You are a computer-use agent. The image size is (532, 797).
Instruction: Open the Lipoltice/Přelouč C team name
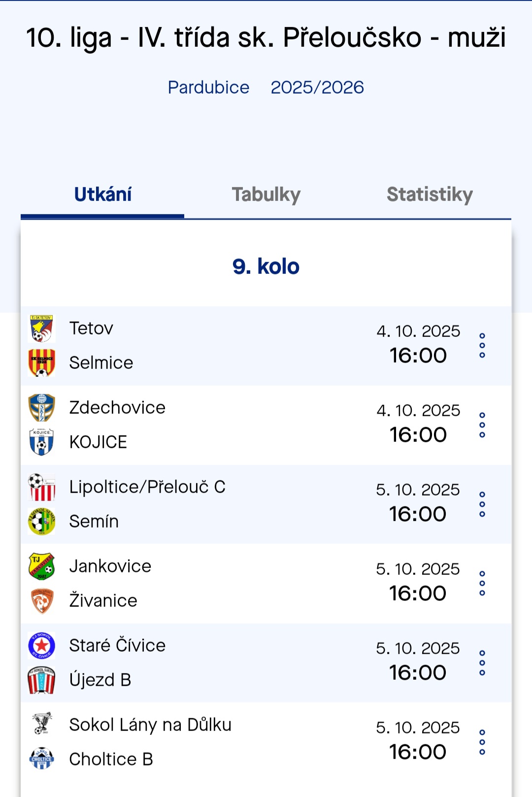pyautogui.click(x=147, y=487)
